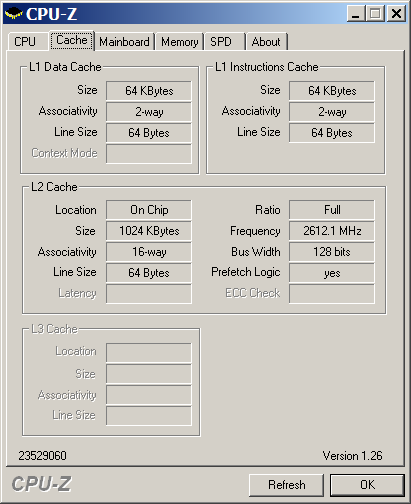Click the 'L3 Cache' group label
The image size is (411, 504).
(54, 329)
